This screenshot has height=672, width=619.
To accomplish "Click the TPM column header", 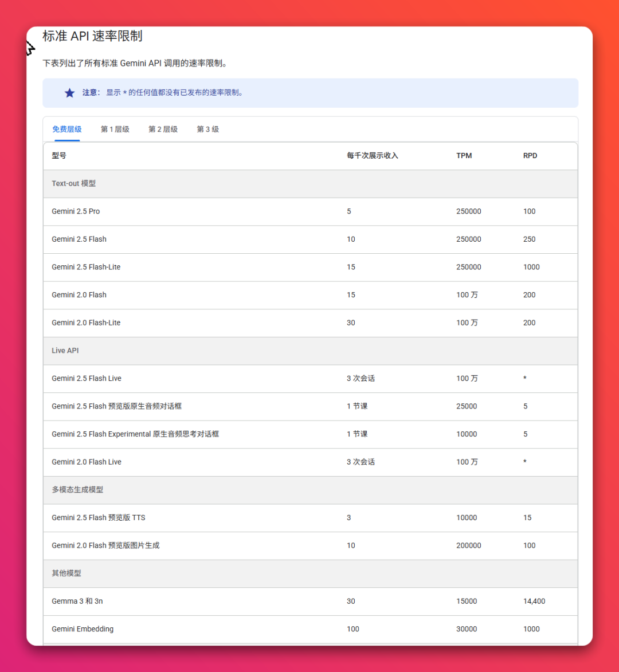I will [464, 156].
